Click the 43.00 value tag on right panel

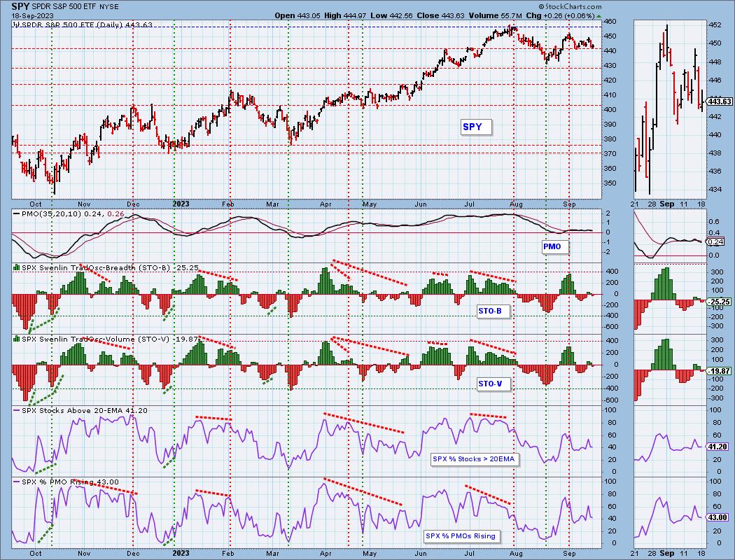(717, 518)
